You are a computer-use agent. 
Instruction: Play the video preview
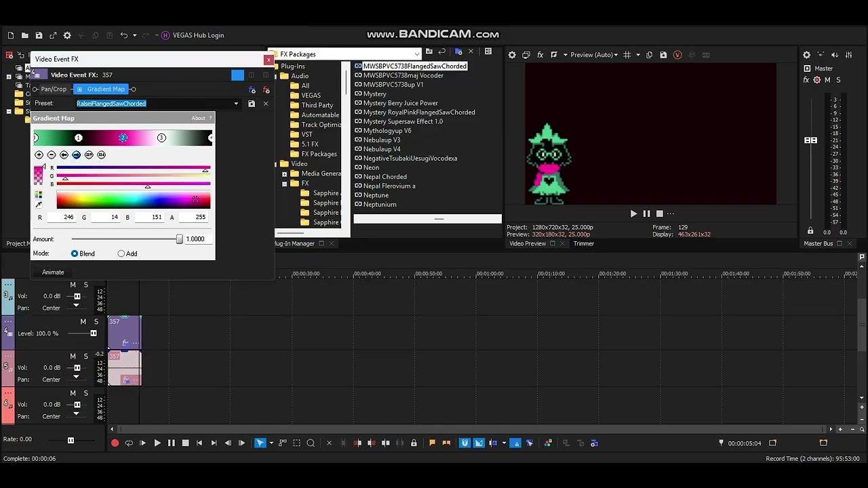tap(633, 213)
